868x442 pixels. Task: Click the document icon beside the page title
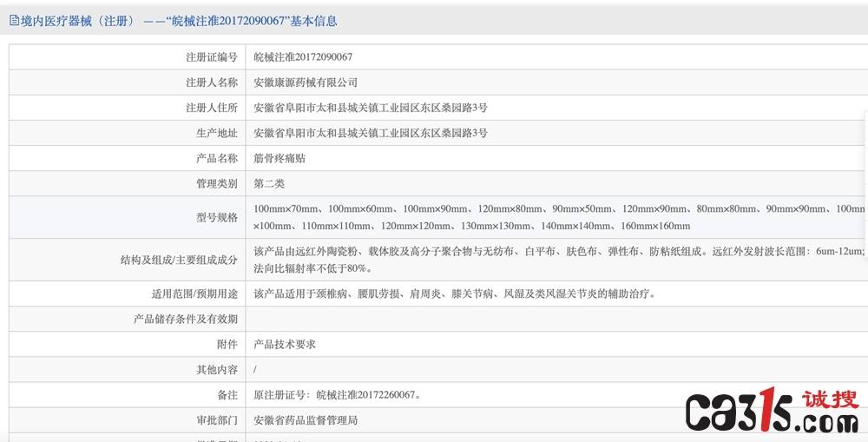[14, 21]
